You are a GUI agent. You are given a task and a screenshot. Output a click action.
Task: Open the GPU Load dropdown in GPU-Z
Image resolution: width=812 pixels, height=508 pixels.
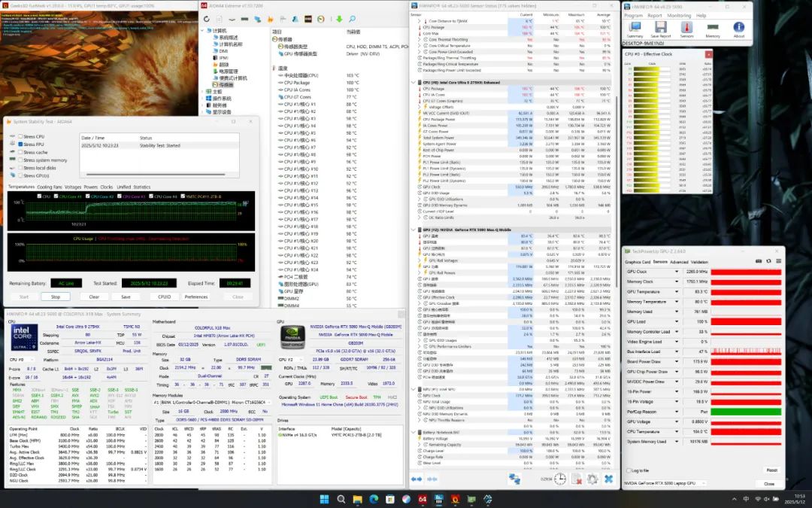(x=677, y=322)
